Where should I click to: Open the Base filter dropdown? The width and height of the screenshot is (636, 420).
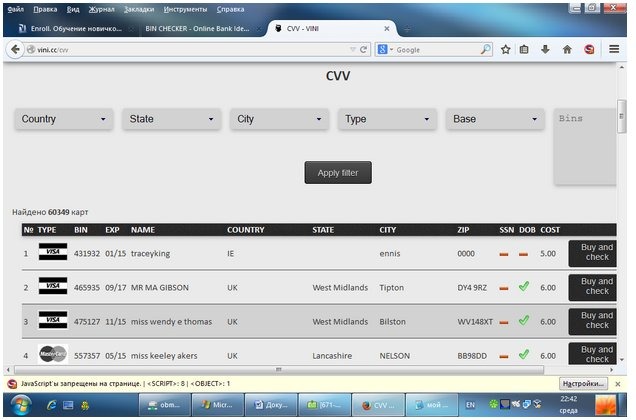click(x=495, y=119)
